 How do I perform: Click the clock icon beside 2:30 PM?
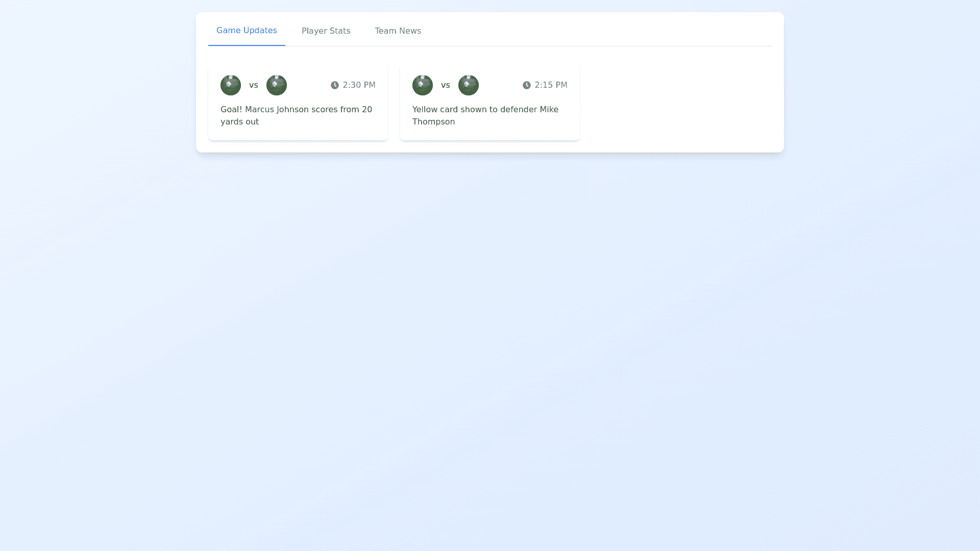point(335,85)
